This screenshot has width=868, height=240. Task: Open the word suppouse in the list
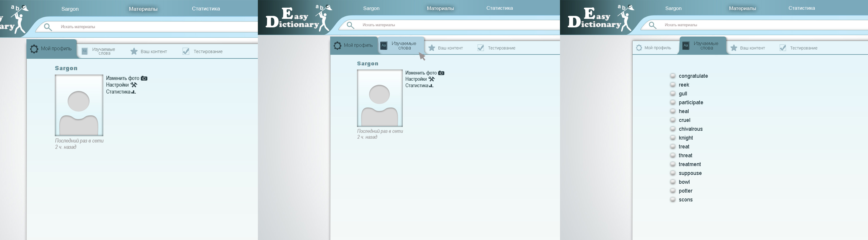690,173
